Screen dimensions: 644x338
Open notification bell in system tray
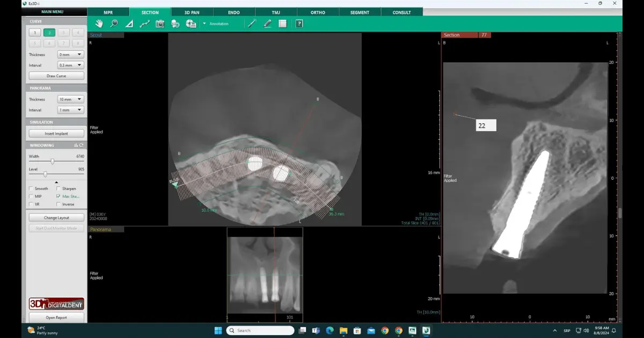tap(613, 330)
